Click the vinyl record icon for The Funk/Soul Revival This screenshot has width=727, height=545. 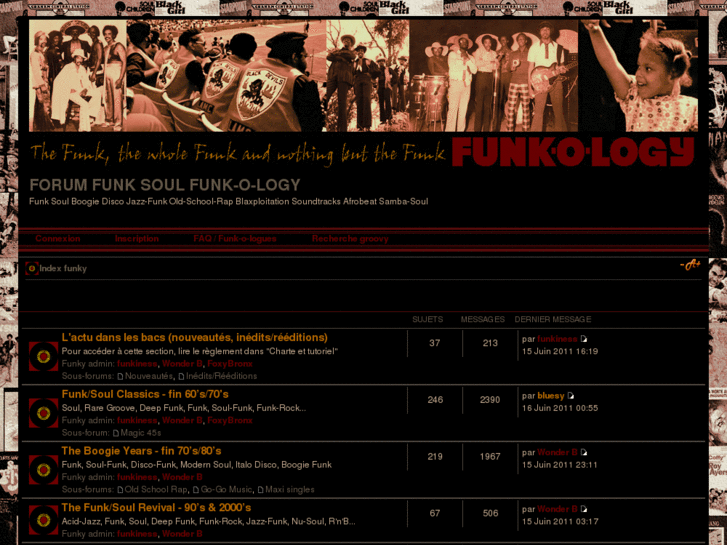(44, 519)
